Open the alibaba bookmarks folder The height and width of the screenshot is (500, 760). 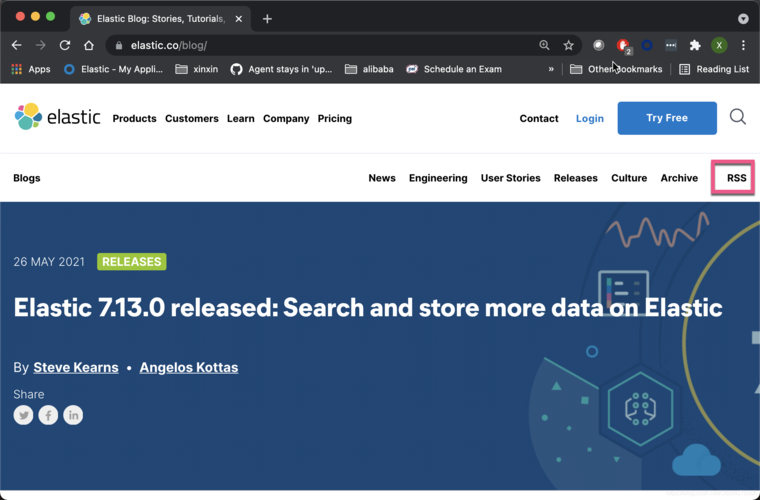[369, 69]
